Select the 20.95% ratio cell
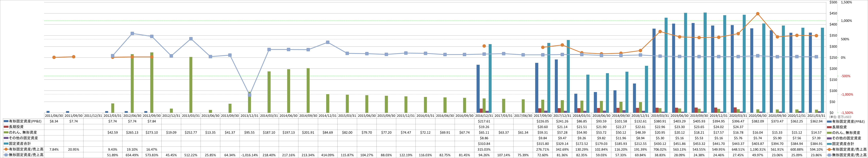 73,149
